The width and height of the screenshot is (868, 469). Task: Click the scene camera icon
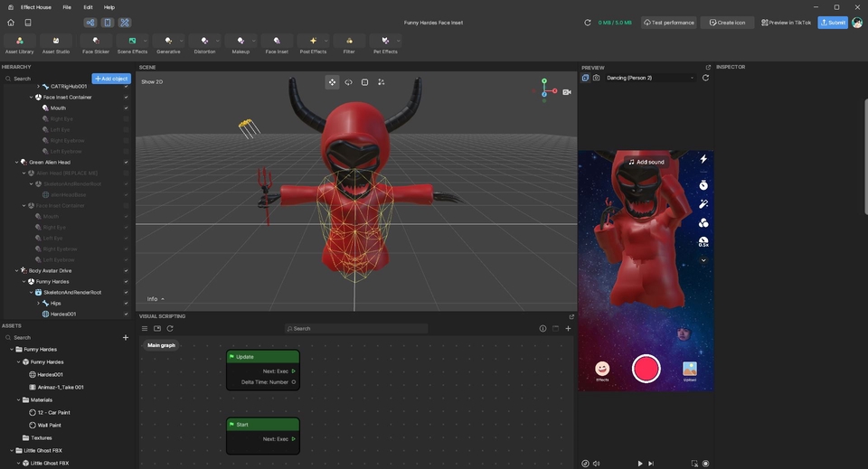567,92
